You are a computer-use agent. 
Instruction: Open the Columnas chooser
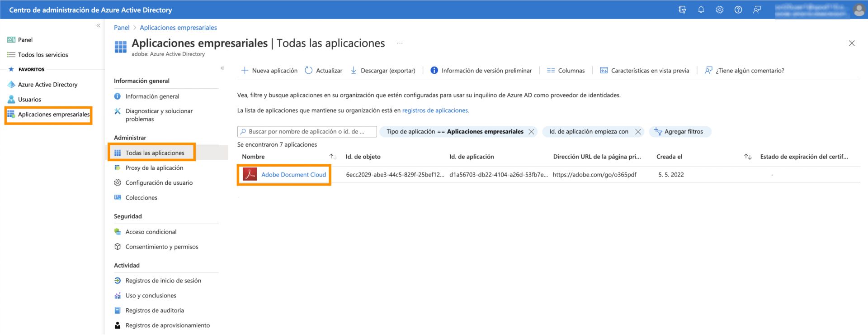tap(566, 71)
